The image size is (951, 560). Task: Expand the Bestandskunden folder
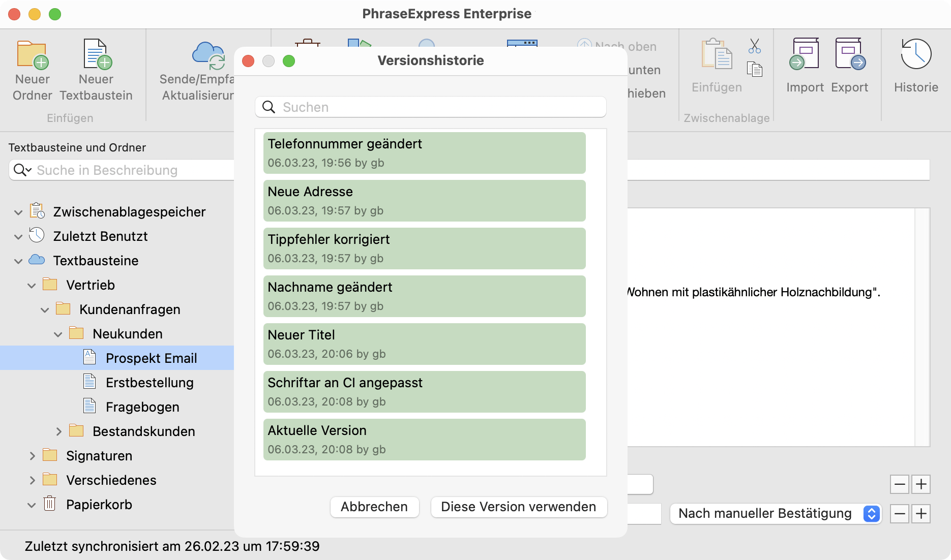(x=58, y=431)
